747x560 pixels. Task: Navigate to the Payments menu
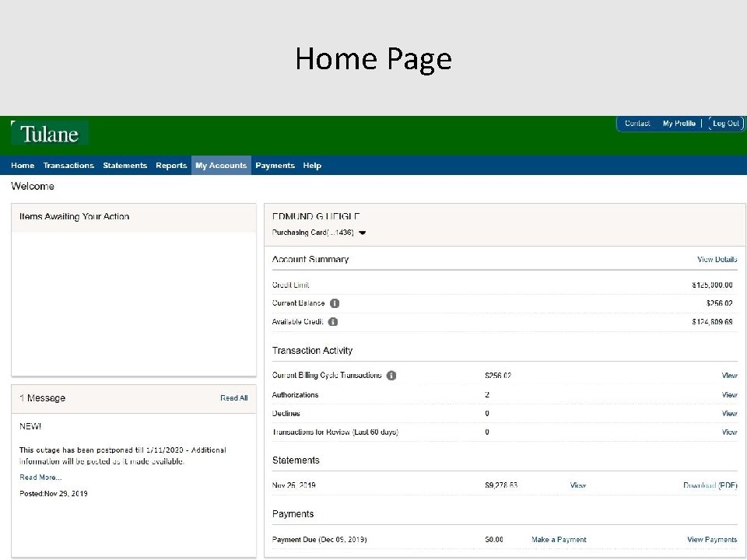pyautogui.click(x=275, y=165)
